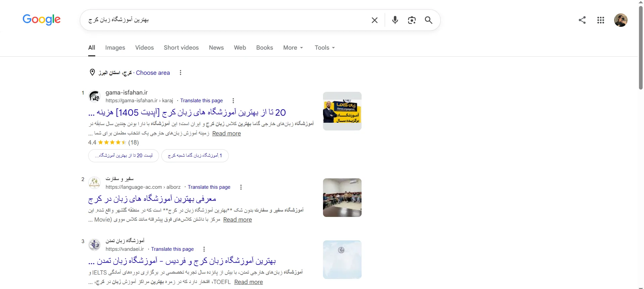Click the language-ac.com site favicon
This screenshot has width=644, height=289.
click(x=95, y=183)
